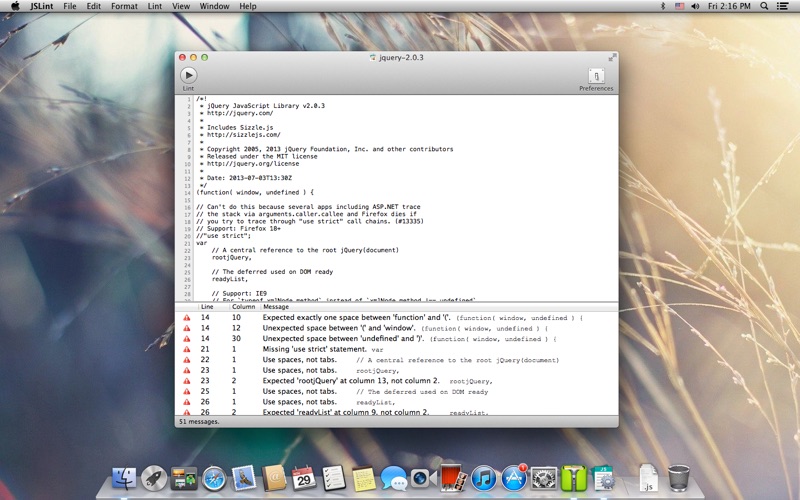The width and height of the screenshot is (800, 500).
Task: Click the 'Date: 2013-07-03T13:30Z' comment line
Action: pyautogui.click(x=249, y=178)
